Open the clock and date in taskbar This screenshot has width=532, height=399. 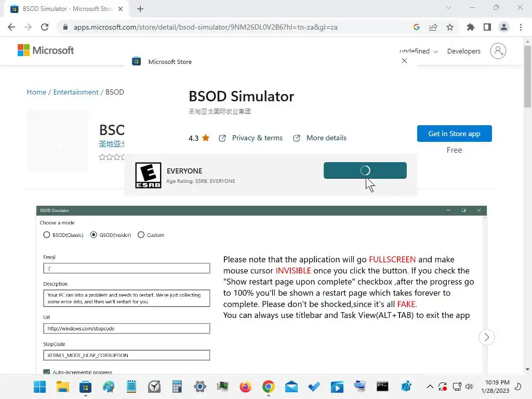[495, 387]
